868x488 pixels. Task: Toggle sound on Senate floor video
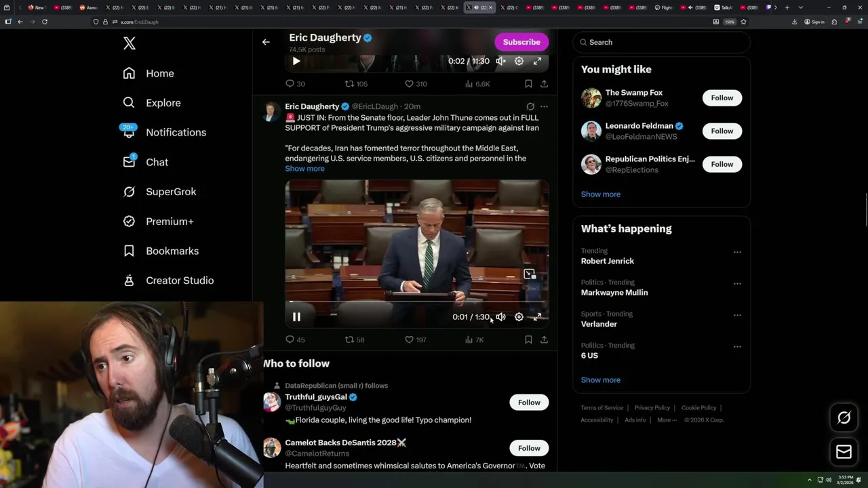coord(500,317)
